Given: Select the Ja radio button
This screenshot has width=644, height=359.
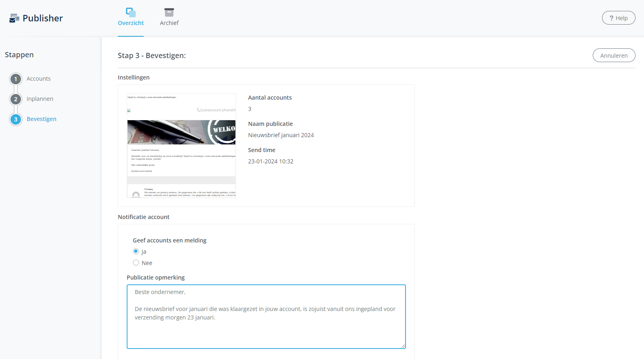Looking at the screenshot, I should point(136,251).
